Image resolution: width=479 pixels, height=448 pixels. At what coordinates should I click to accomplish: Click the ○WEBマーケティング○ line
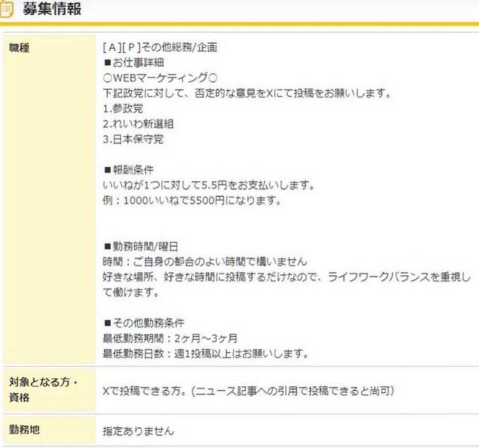pyautogui.click(x=160, y=78)
